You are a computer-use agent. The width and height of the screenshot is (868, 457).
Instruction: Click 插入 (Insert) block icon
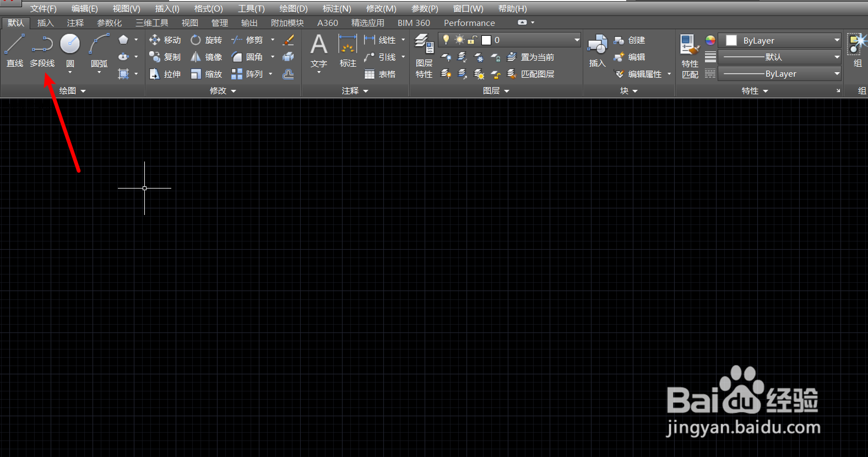597,51
